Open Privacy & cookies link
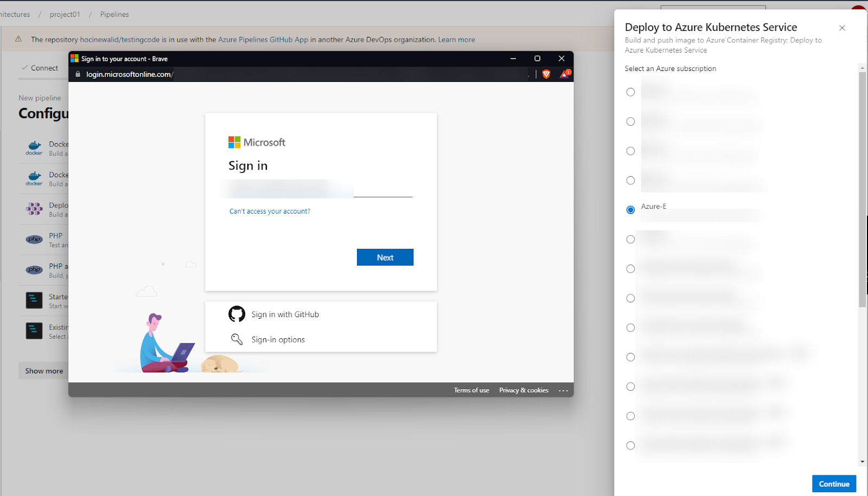Viewport: 868px width, 496px height. tap(524, 390)
